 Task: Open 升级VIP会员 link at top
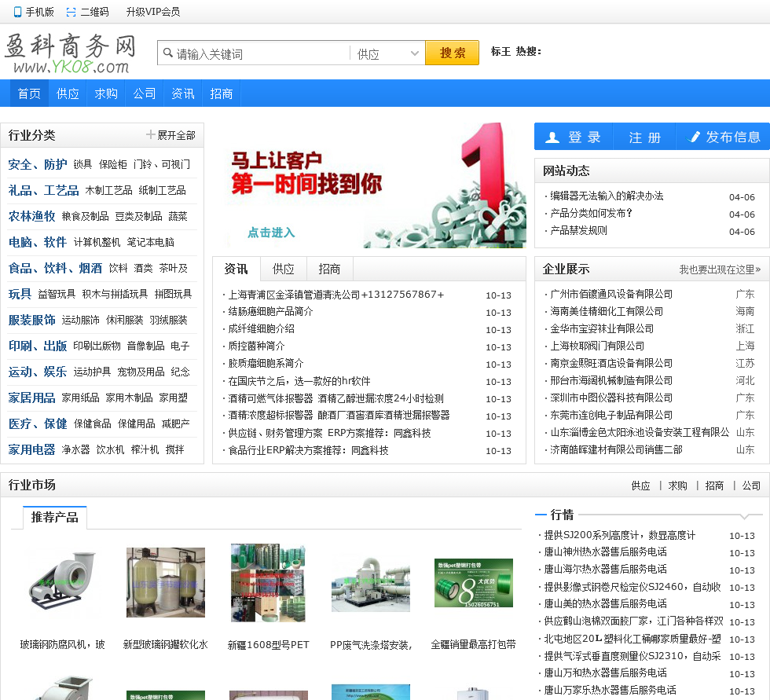click(152, 12)
